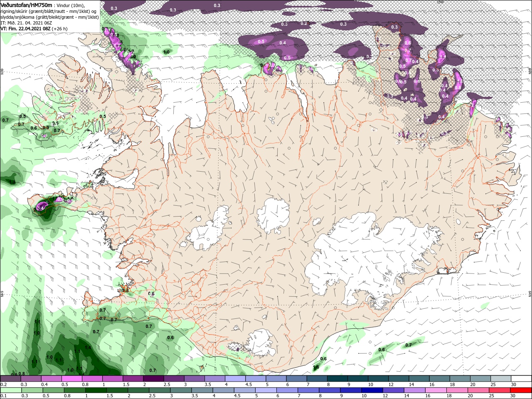Click the 1.4 precipitation value on the map
532x399 pixels.
(88, 348)
